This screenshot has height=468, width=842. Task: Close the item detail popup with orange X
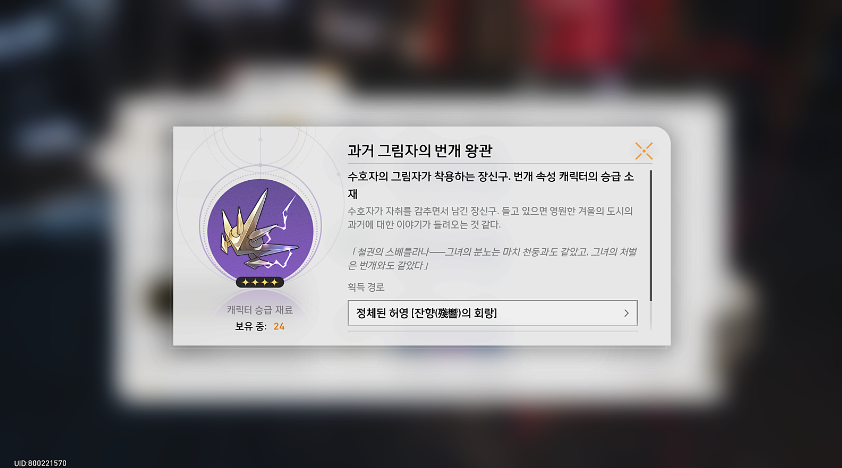click(643, 151)
